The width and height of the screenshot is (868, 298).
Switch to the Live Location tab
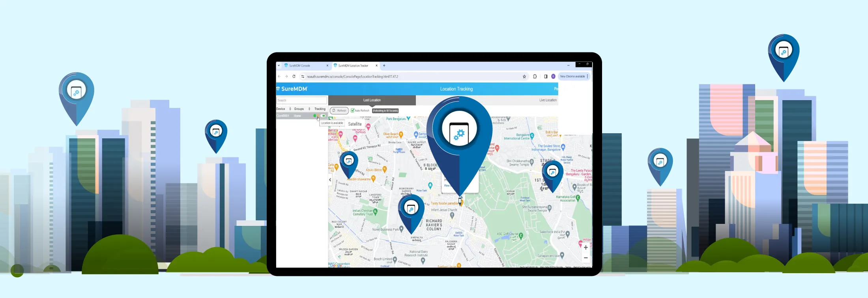click(548, 100)
